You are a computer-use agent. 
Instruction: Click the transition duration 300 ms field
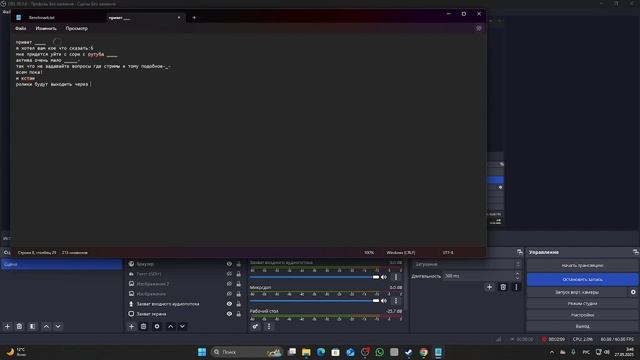(478, 276)
